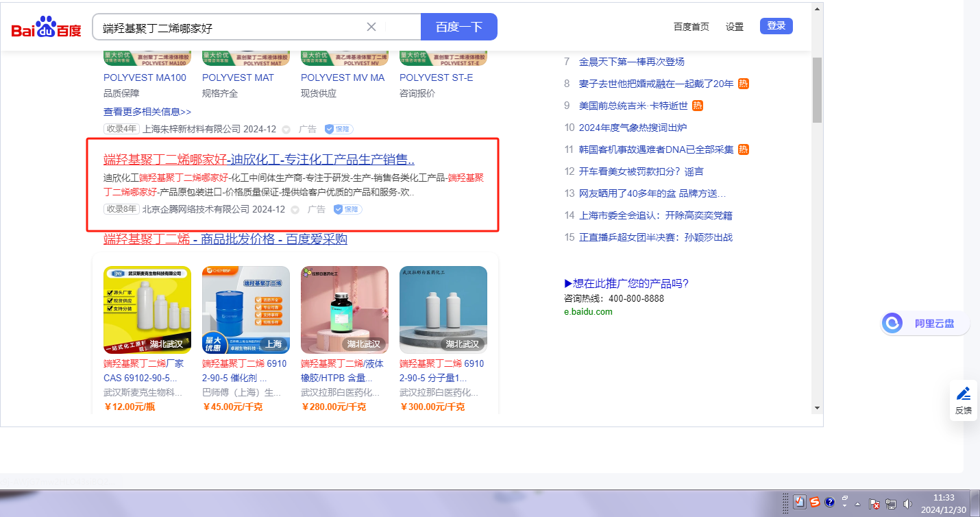Click the Baidu logo
Viewport: 980px width, 517px height.
point(46,27)
